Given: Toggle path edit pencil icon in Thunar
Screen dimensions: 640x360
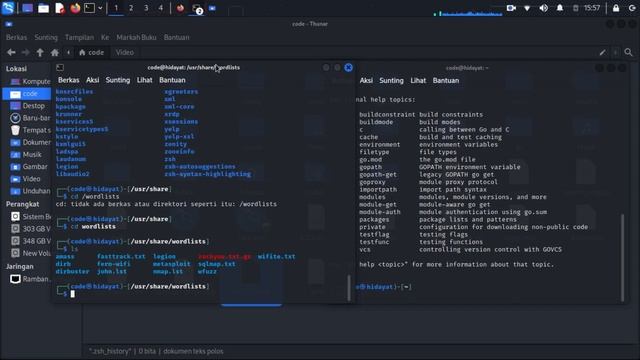Looking at the screenshot, I should click(602, 52).
